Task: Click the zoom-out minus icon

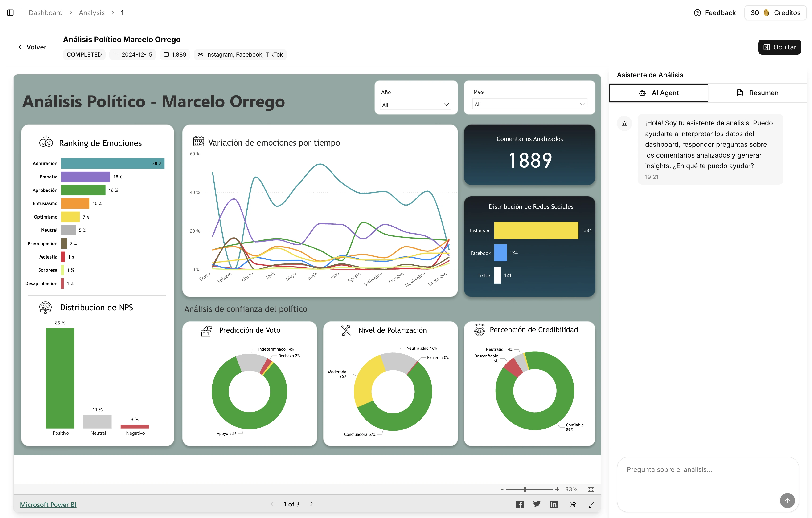Action: (502, 489)
